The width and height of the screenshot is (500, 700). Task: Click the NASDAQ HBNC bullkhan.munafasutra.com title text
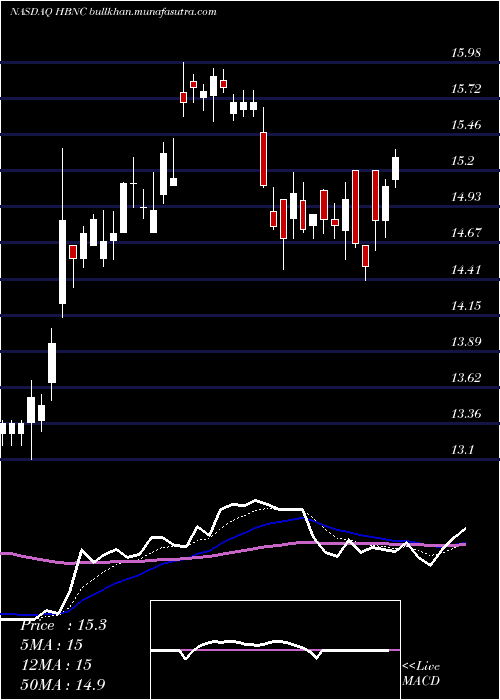[113, 12]
